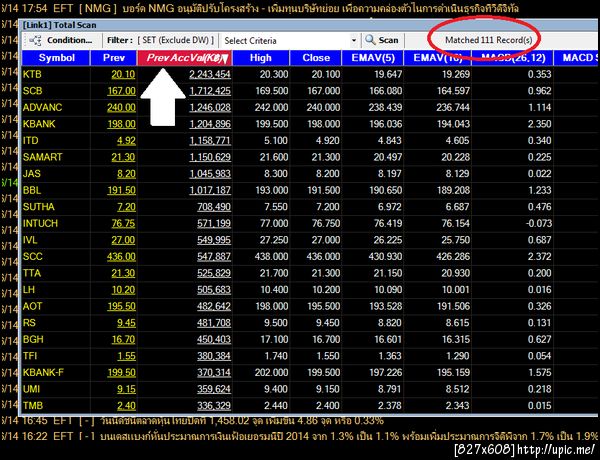Run the Scan button
600x460 pixels.
click(x=382, y=40)
